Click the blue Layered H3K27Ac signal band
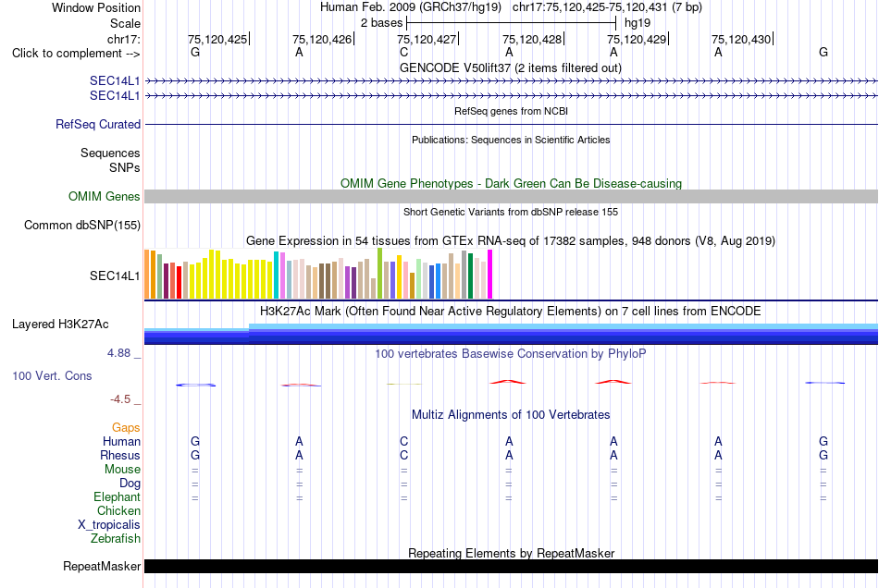This screenshot has width=879, height=588. 511,335
